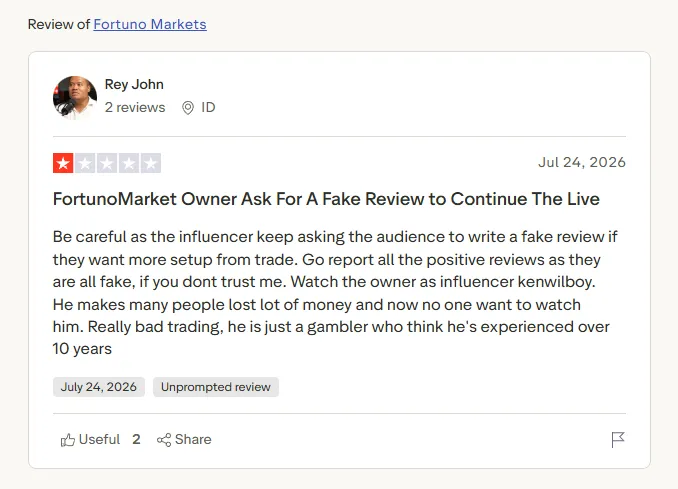Open Rey John reviewer name
This screenshot has height=489, width=678.
(134, 84)
